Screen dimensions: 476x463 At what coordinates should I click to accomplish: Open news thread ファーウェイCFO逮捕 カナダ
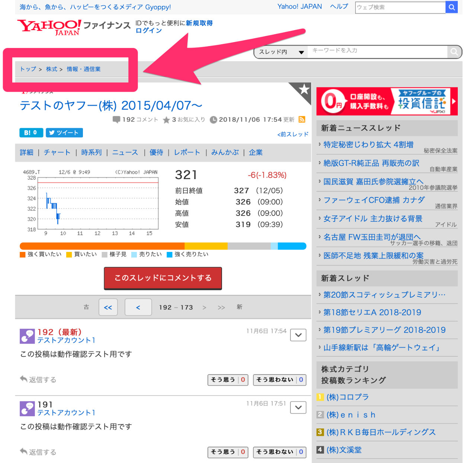[374, 200]
